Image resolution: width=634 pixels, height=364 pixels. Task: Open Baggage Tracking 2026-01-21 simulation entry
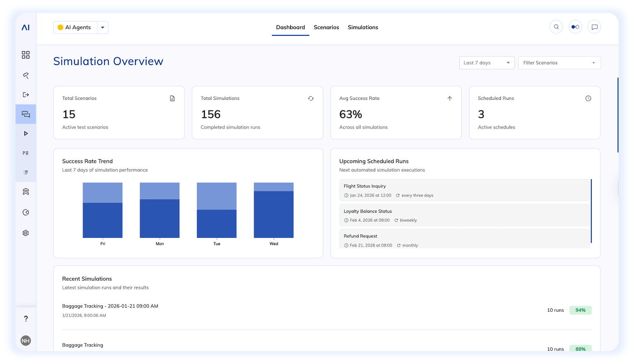tap(110, 306)
